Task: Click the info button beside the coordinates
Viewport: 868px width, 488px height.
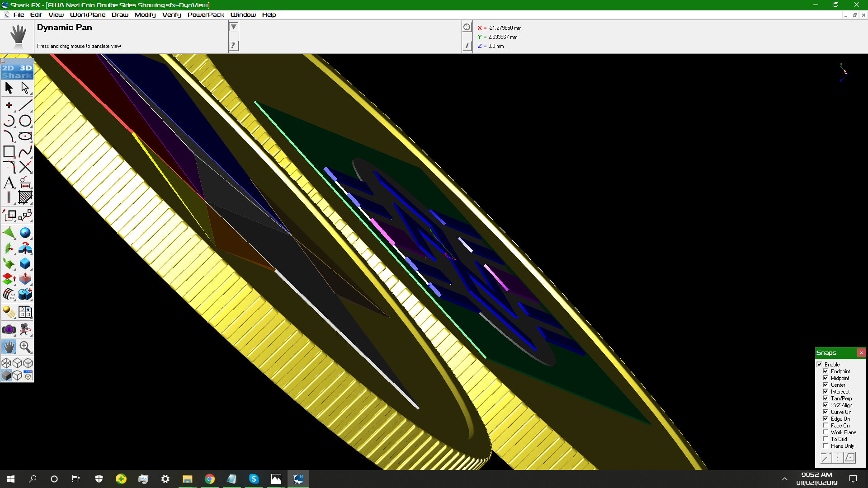Action: coord(467,46)
